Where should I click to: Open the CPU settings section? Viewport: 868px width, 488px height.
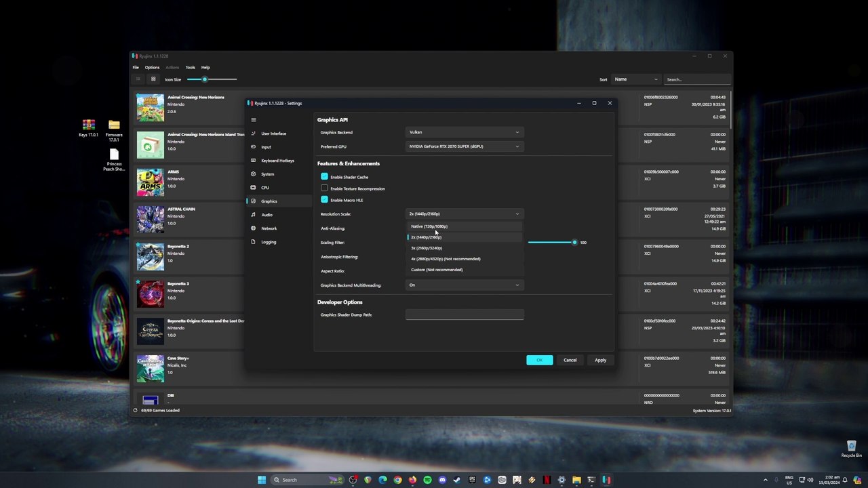(x=264, y=188)
